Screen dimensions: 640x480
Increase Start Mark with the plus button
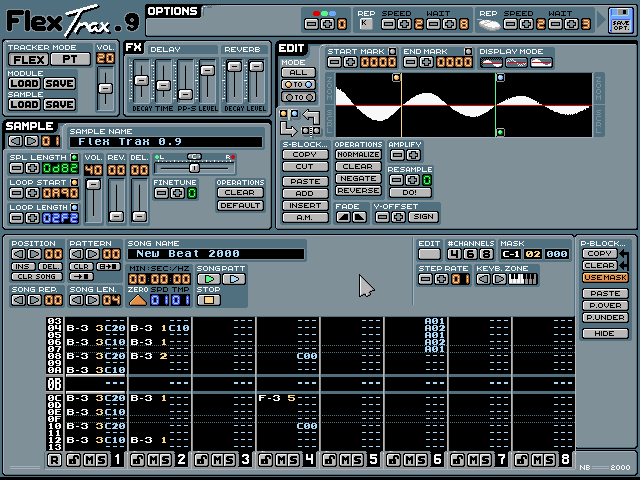pyautogui.click(x=350, y=62)
